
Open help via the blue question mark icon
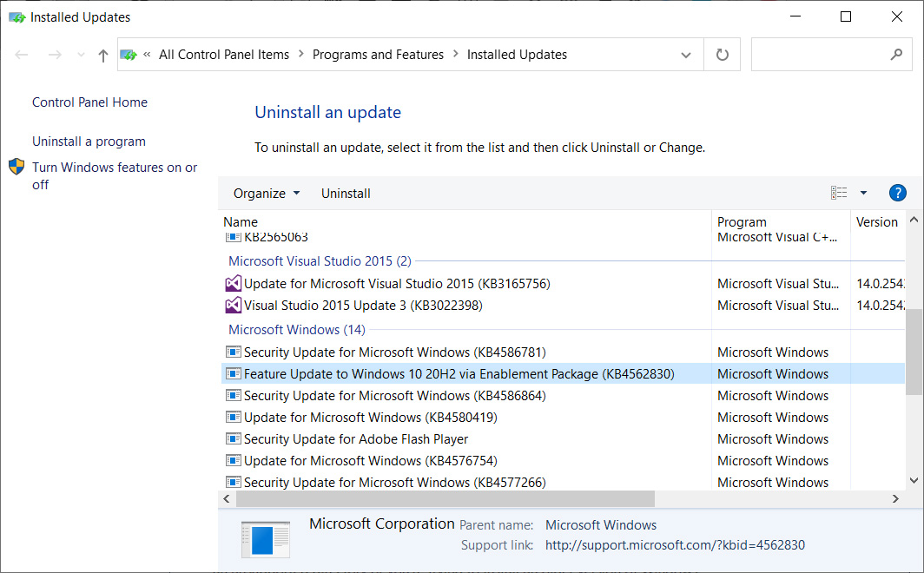897,193
